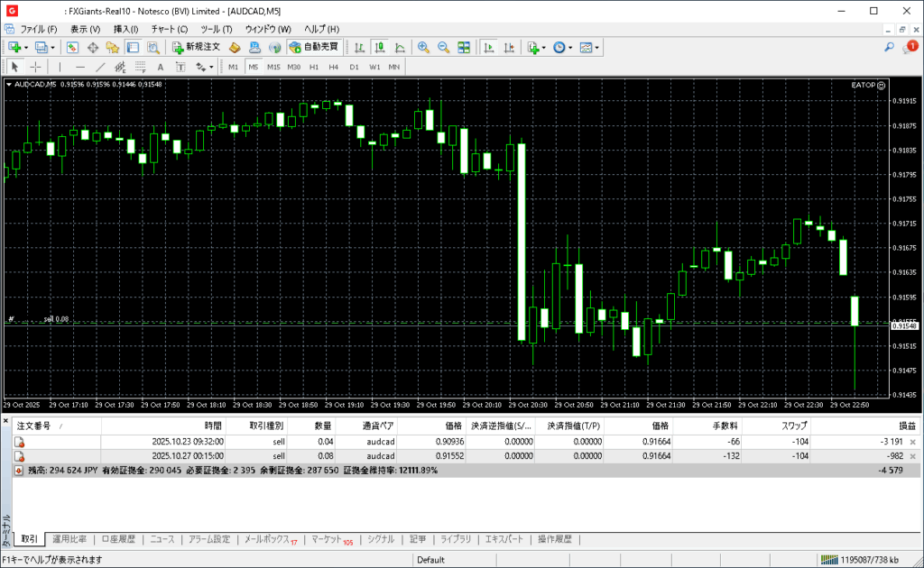Click the New Order (新規注文) button
The image size is (924, 568).
point(196,47)
